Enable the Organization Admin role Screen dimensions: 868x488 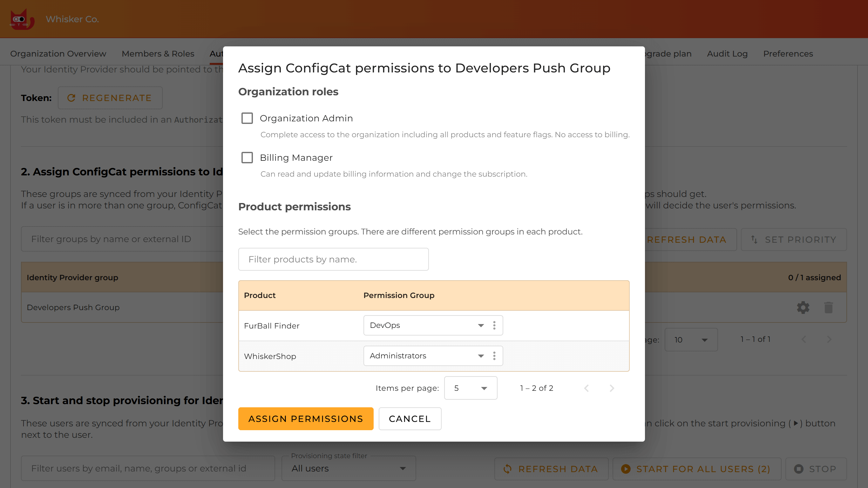click(x=247, y=118)
